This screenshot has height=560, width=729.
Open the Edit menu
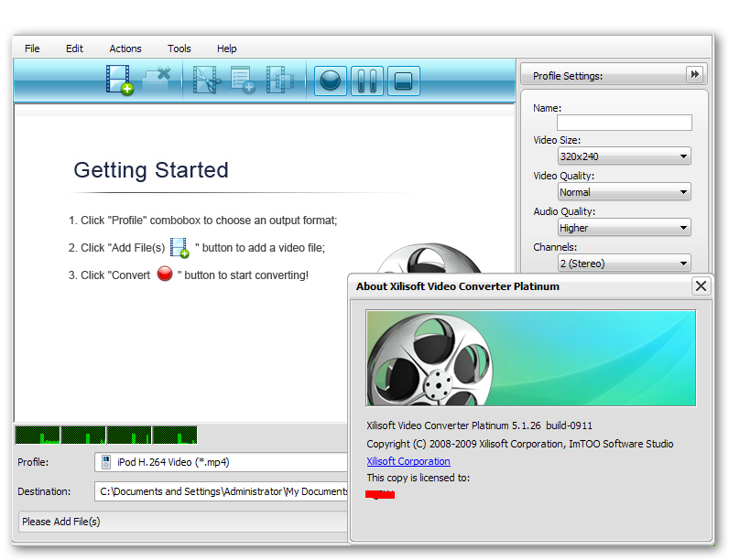(74, 48)
